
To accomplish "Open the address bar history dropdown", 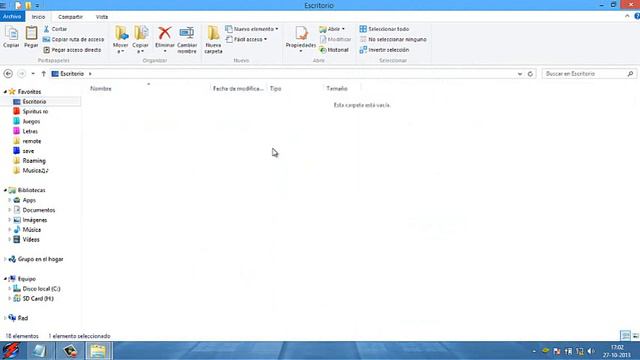I will coord(520,74).
